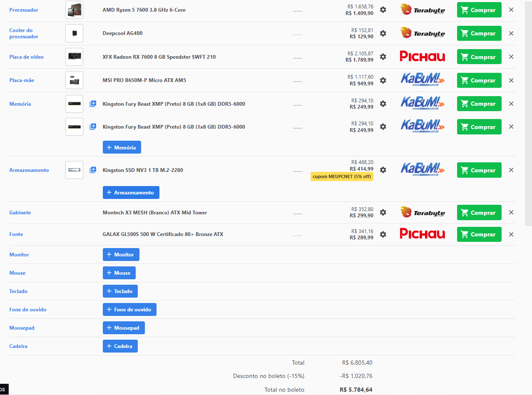
Task: Open Kingston SSD NV3 product thumbnail
Action: [x=74, y=170]
